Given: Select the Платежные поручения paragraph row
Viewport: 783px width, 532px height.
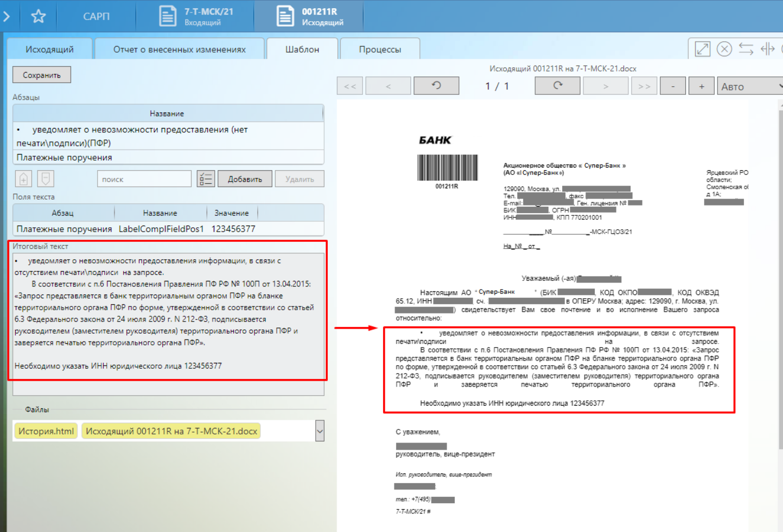Looking at the screenshot, I should click(168, 157).
